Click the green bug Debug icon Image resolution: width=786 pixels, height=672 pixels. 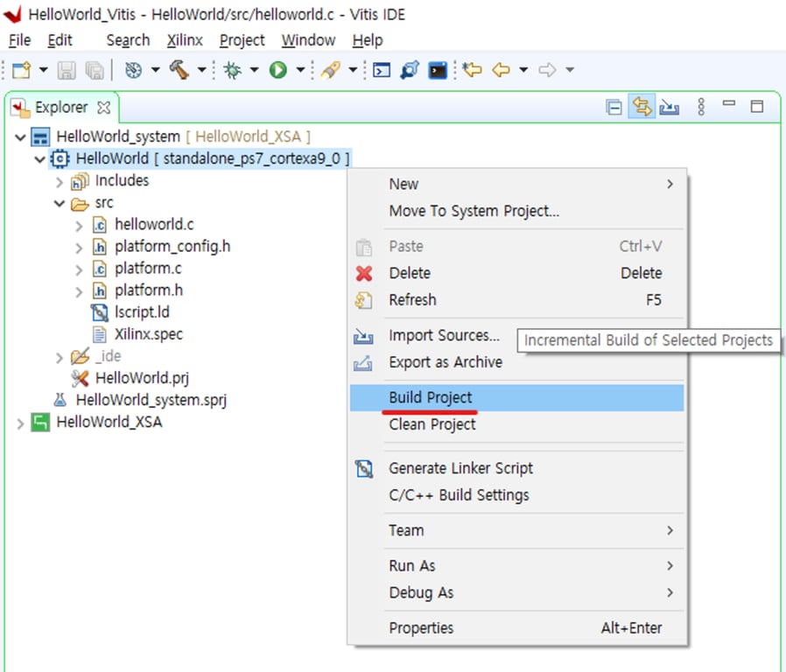pyautogui.click(x=232, y=70)
